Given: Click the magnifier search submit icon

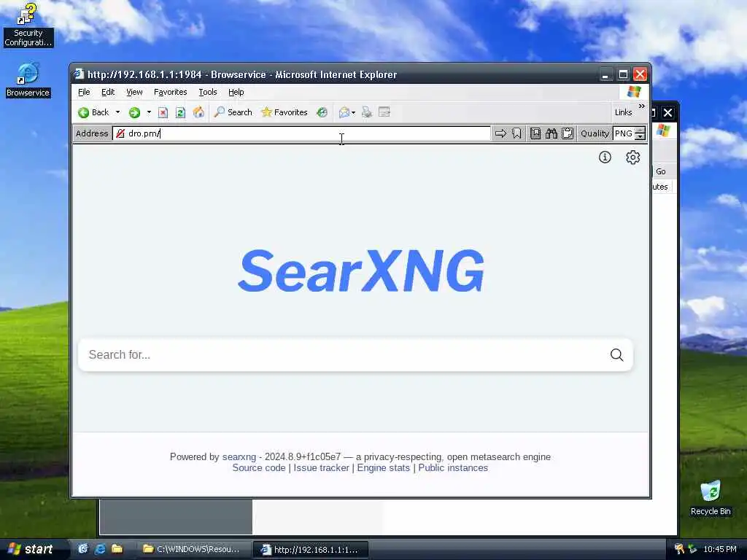Looking at the screenshot, I should tap(617, 355).
